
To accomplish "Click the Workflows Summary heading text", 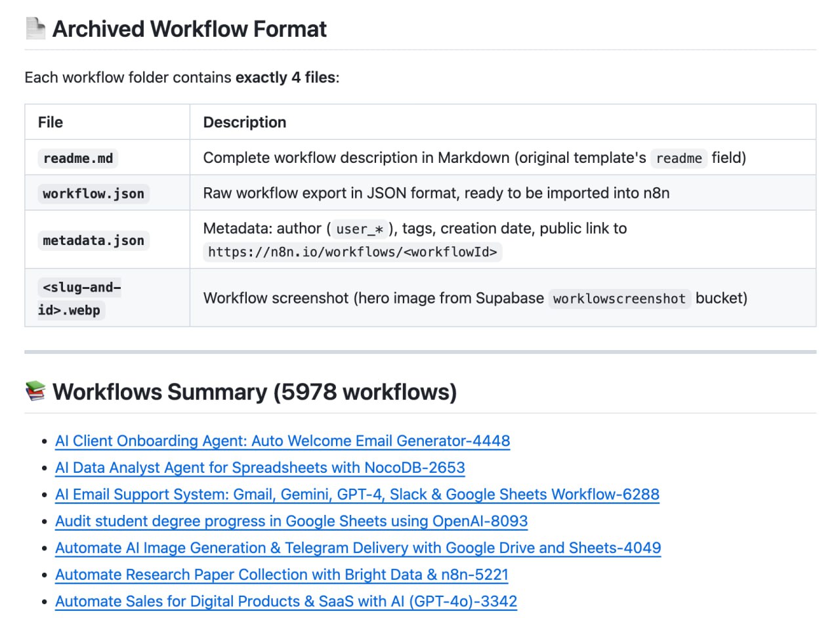I will tap(255, 392).
